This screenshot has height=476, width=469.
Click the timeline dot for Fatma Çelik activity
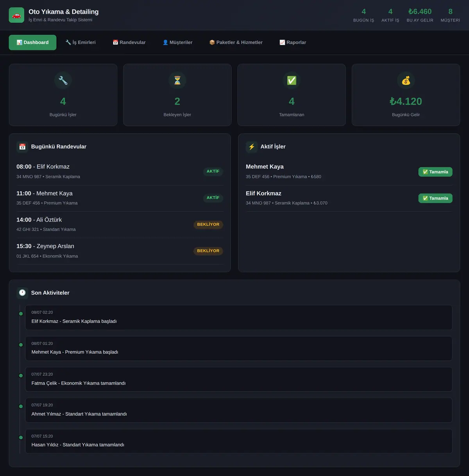[21, 376]
